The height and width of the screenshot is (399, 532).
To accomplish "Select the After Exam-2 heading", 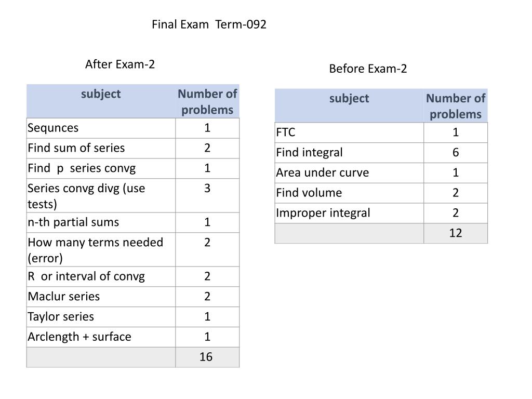I will point(120,64).
